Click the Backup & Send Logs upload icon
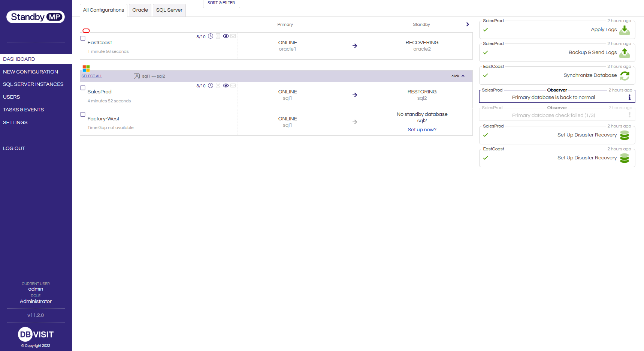The width and height of the screenshot is (644, 351). pos(624,53)
